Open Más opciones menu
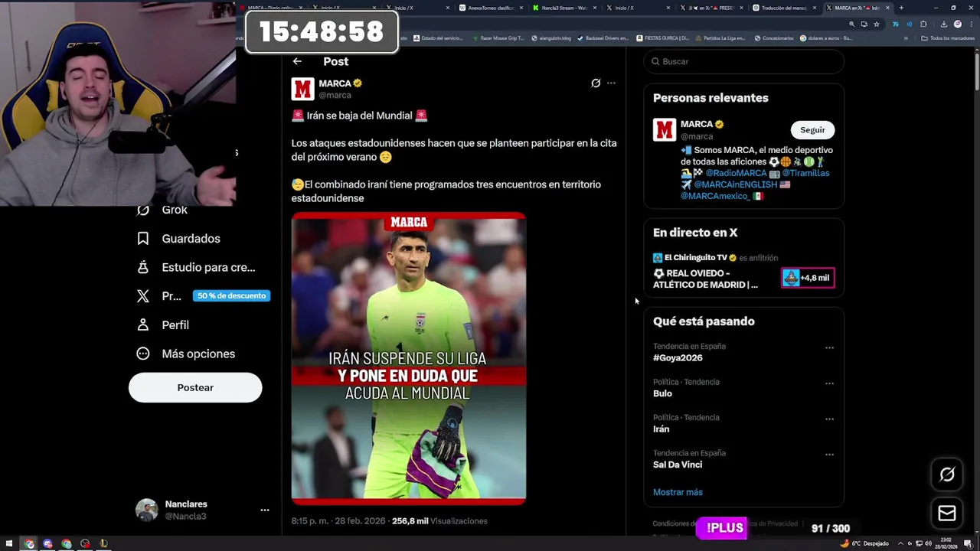Screen dimensions: 980x551 [185, 354]
